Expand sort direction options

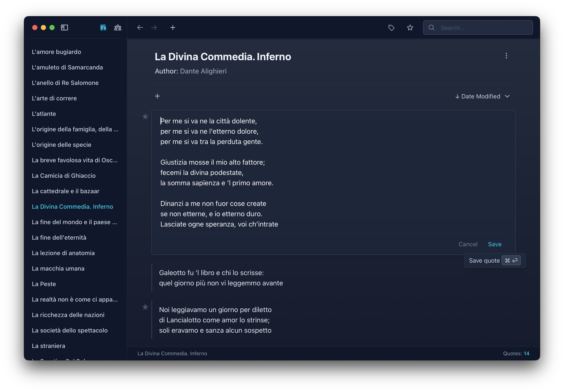[x=507, y=96]
